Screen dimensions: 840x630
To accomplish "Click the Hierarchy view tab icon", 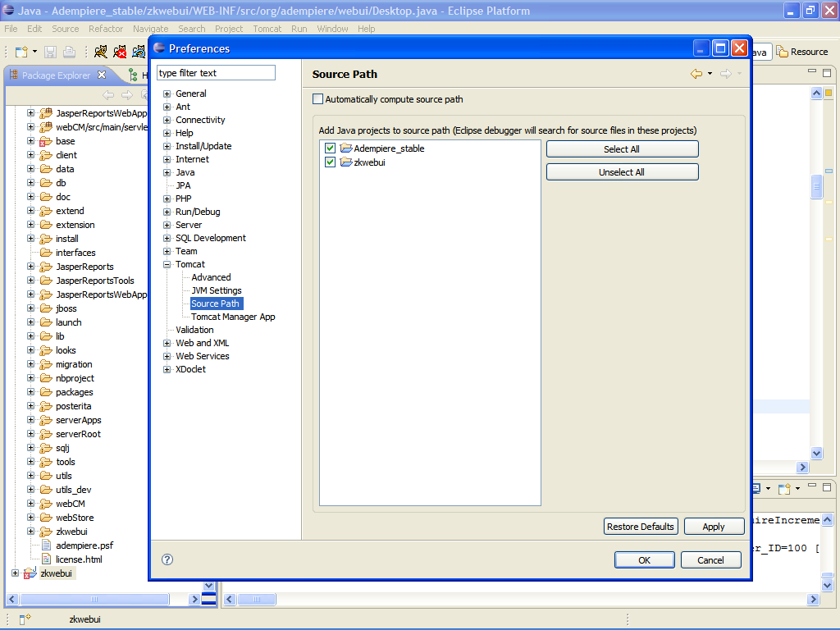I will tap(133, 75).
